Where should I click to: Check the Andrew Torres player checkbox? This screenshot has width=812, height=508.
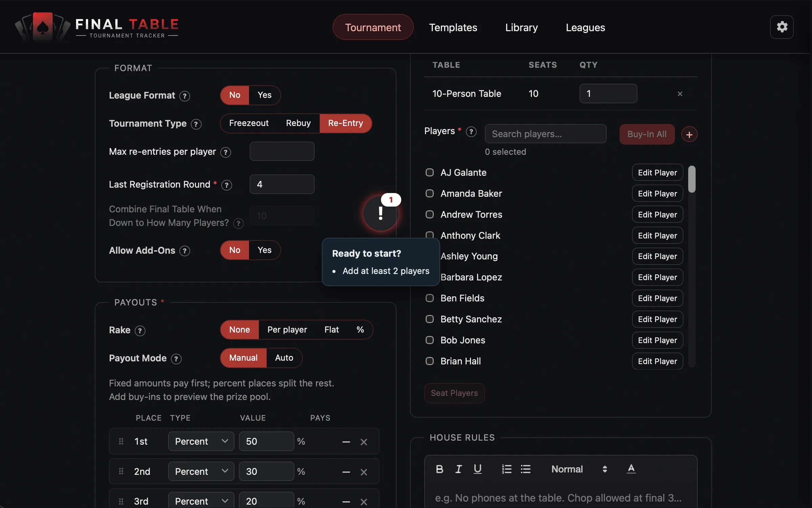[429, 215]
